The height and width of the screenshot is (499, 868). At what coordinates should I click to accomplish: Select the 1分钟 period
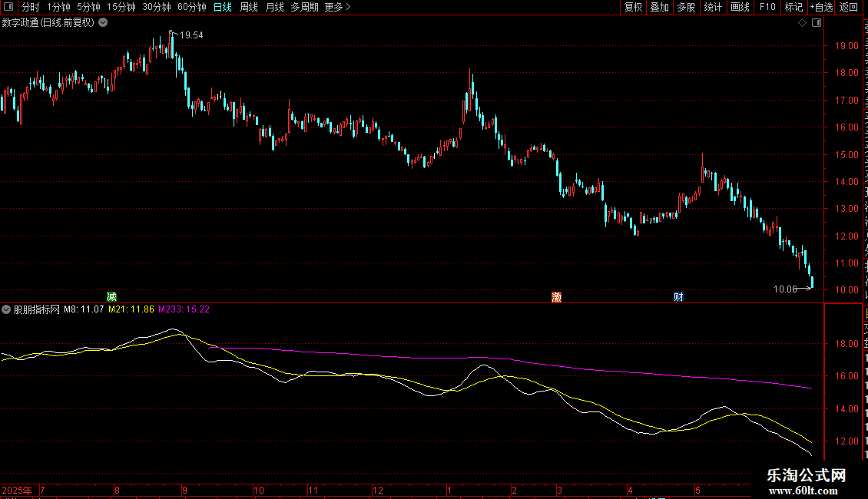58,7
